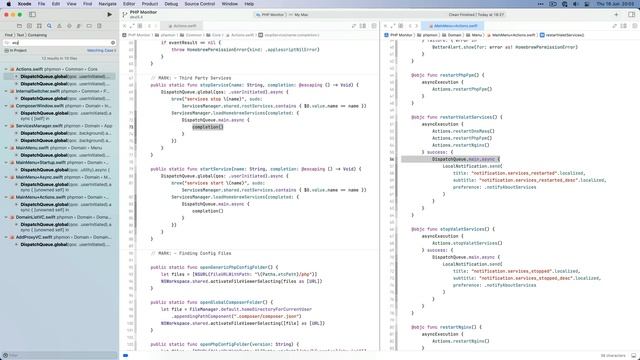The height and width of the screenshot is (360, 640).
Task: Collapse InternalSwitcher.swift results group
Action: point(6,91)
